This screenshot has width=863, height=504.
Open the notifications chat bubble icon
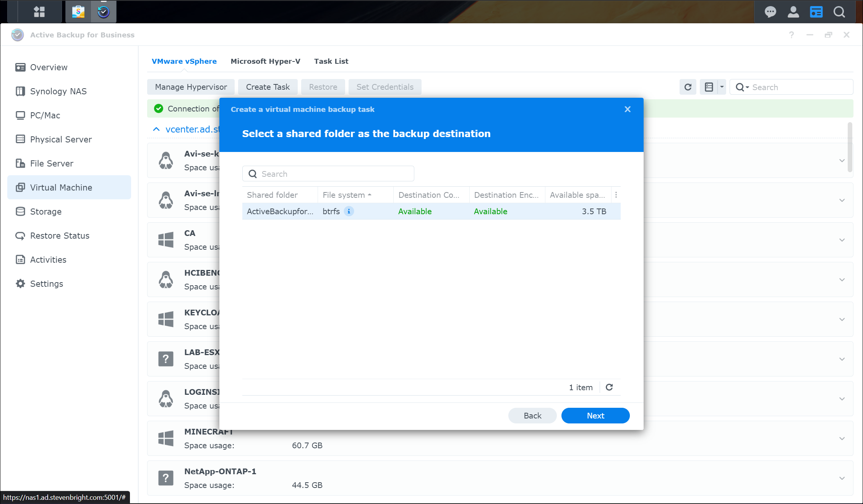click(x=770, y=12)
